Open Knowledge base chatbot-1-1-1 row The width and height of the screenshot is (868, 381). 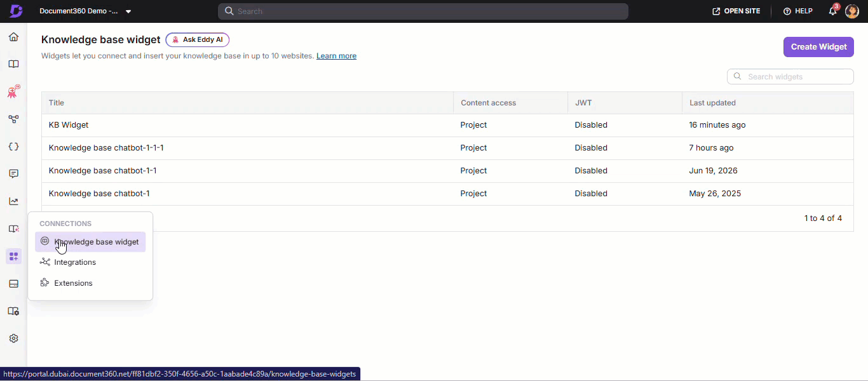[447, 148]
